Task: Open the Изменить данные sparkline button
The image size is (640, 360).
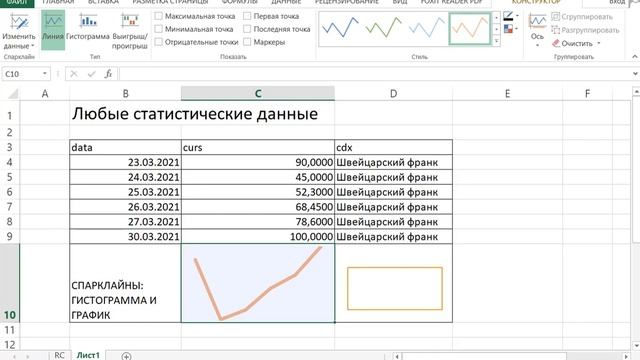Action: [19, 31]
